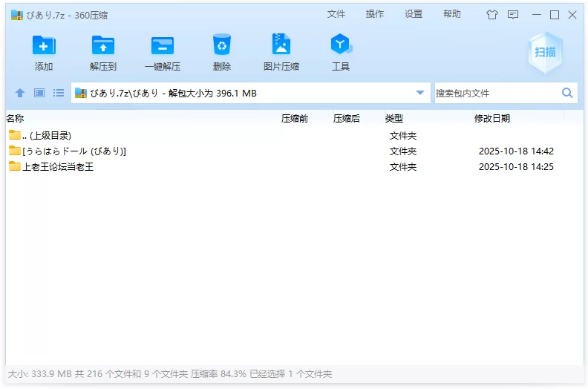Click the 扫描 (Scan) hexagon button
The height and width of the screenshot is (389, 588).
[546, 52]
